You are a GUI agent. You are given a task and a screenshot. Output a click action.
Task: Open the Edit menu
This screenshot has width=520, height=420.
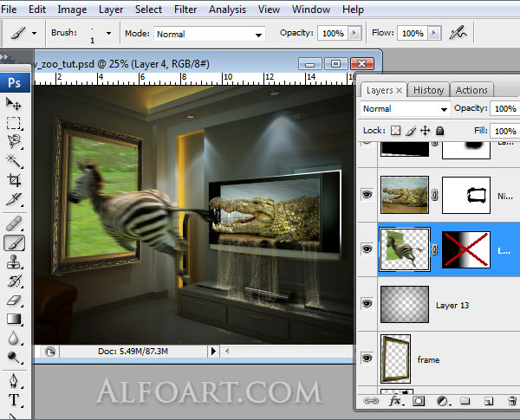[x=37, y=10]
